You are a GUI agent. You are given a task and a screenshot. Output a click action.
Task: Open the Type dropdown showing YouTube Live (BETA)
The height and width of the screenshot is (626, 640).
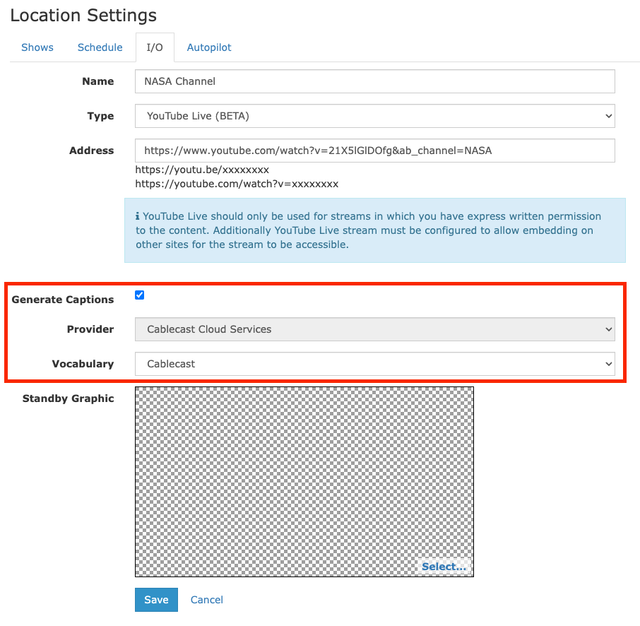375,116
